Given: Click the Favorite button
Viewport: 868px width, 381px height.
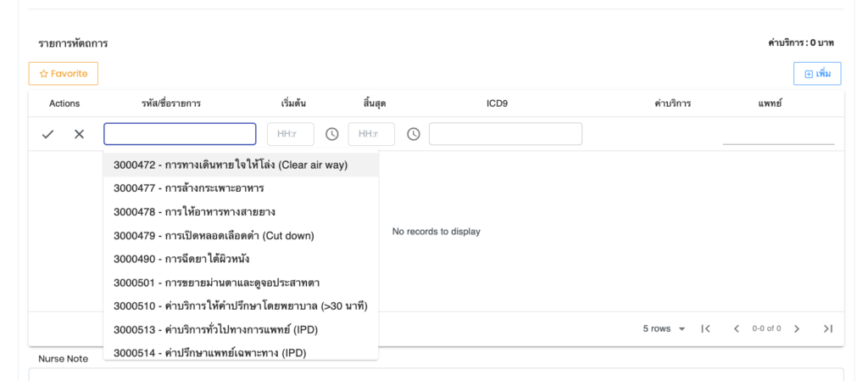Looking at the screenshot, I should tap(64, 74).
